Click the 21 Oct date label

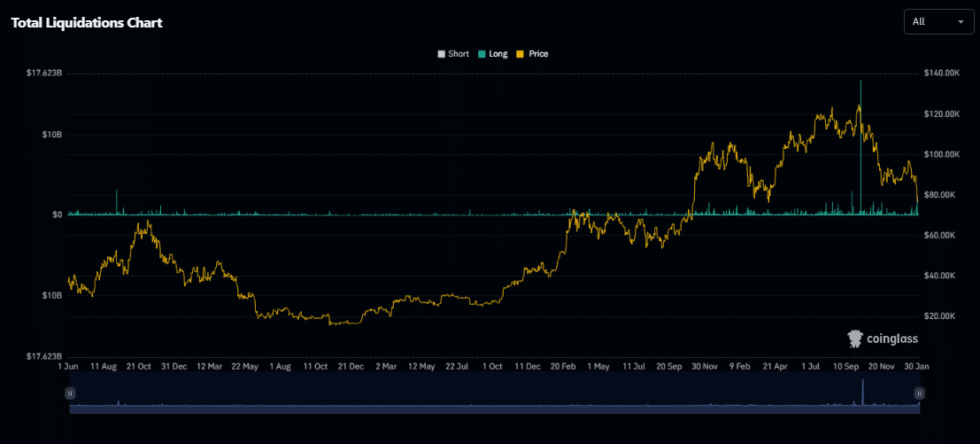pyautogui.click(x=139, y=367)
